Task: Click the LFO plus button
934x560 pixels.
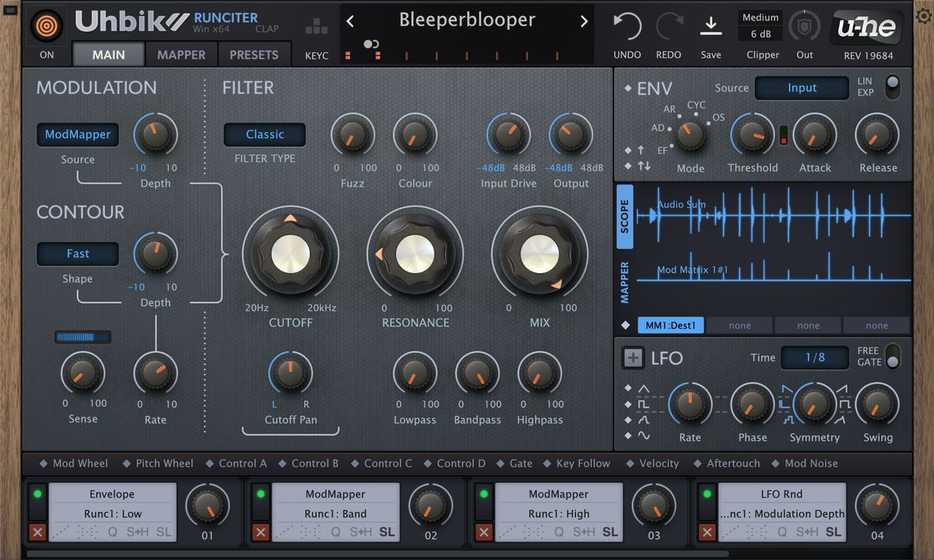Action: (x=634, y=358)
